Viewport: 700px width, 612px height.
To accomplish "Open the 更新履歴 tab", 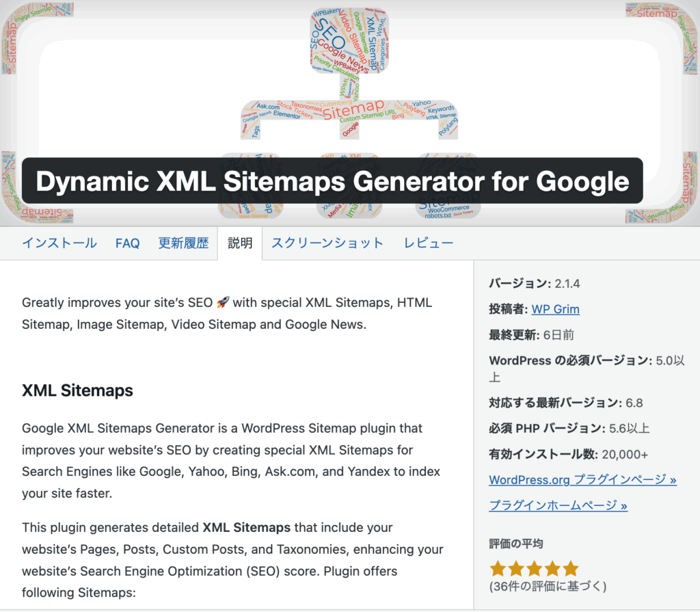I will click(183, 243).
